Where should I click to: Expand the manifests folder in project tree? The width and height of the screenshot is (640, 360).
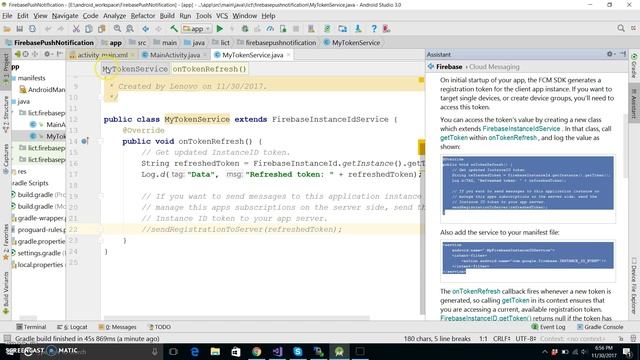[31, 78]
